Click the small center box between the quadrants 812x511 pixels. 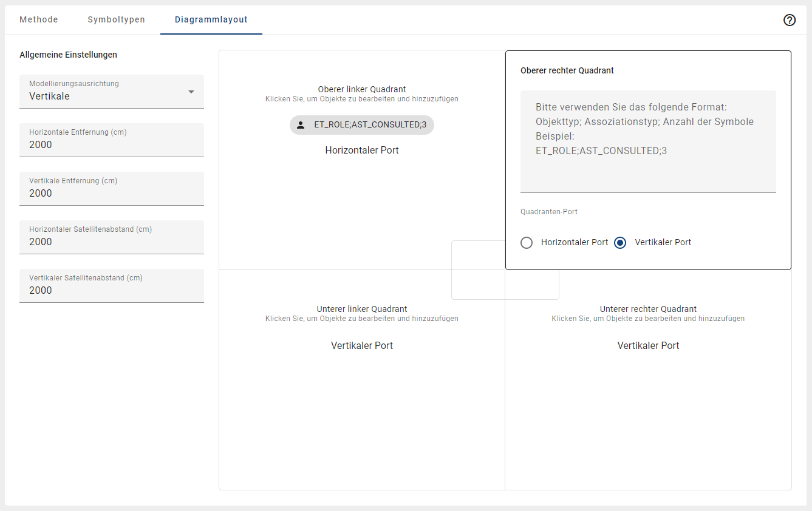tap(505, 270)
